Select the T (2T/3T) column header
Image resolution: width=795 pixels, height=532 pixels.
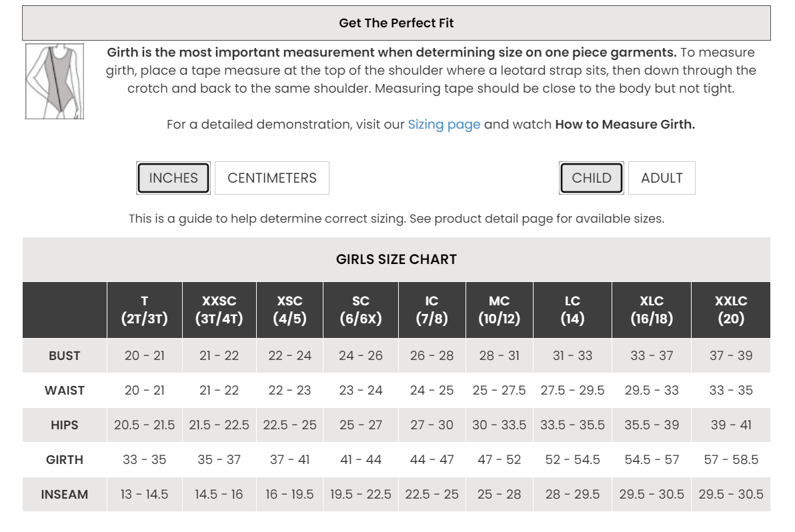[145, 310]
